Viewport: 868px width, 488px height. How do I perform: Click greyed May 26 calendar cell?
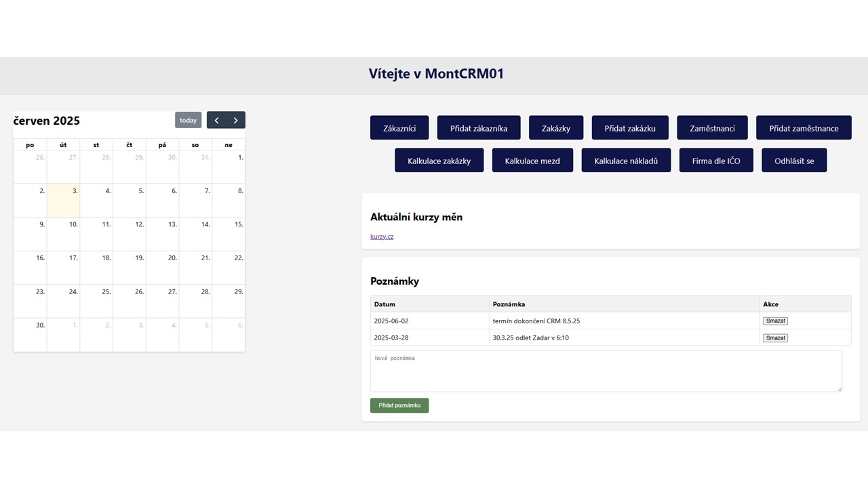(x=31, y=167)
